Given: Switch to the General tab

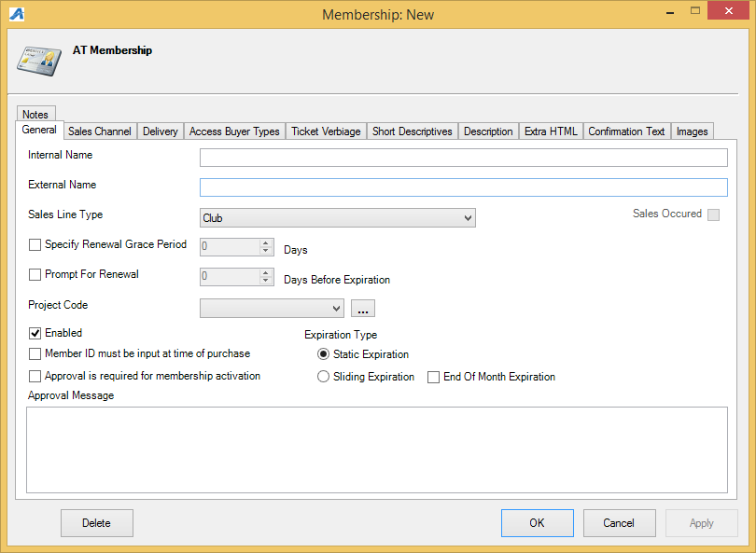Looking at the screenshot, I should coord(39,130).
